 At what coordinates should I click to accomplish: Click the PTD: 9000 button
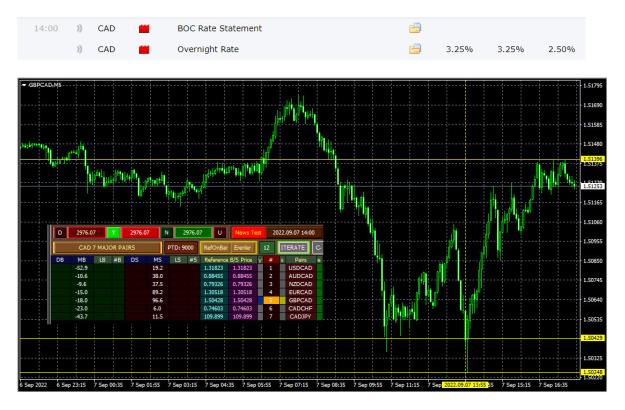pyautogui.click(x=181, y=247)
